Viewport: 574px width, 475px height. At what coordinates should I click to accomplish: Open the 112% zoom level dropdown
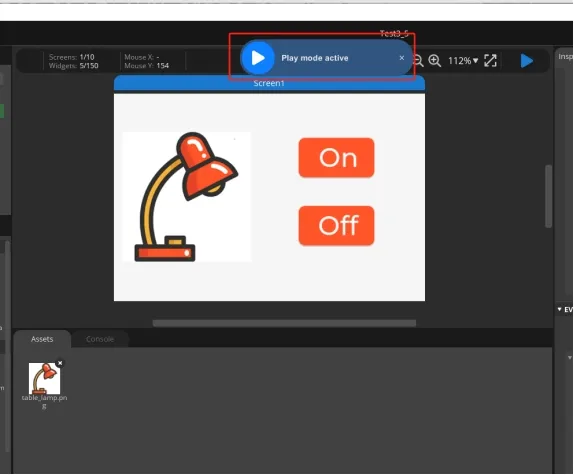(x=463, y=61)
